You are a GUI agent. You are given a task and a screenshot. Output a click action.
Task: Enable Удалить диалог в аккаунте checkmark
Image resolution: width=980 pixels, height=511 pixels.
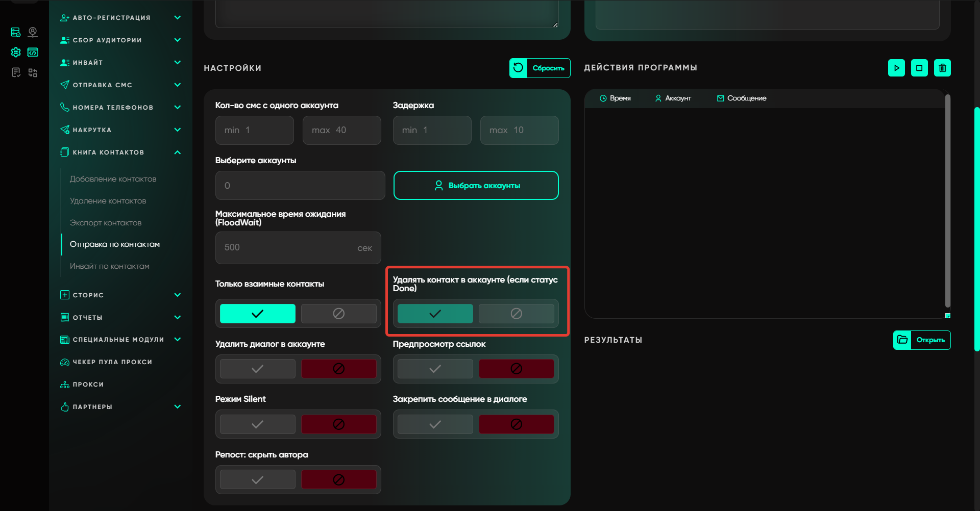pos(257,369)
